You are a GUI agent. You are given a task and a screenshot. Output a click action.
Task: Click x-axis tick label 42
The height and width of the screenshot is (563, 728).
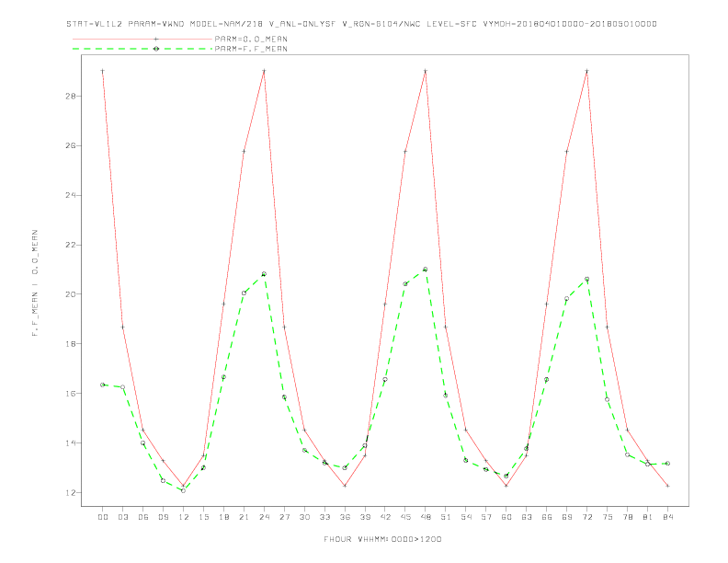(x=385, y=517)
